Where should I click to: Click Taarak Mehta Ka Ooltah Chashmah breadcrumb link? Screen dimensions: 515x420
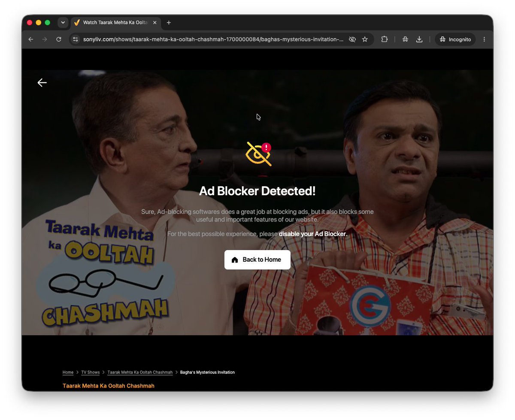pyautogui.click(x=140, y=372)
